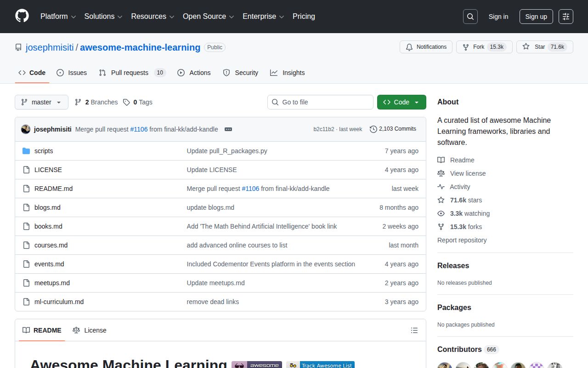The image size is (588, 368).
Task: Expand the Resources menu in header
Action: tap(152, 17)
